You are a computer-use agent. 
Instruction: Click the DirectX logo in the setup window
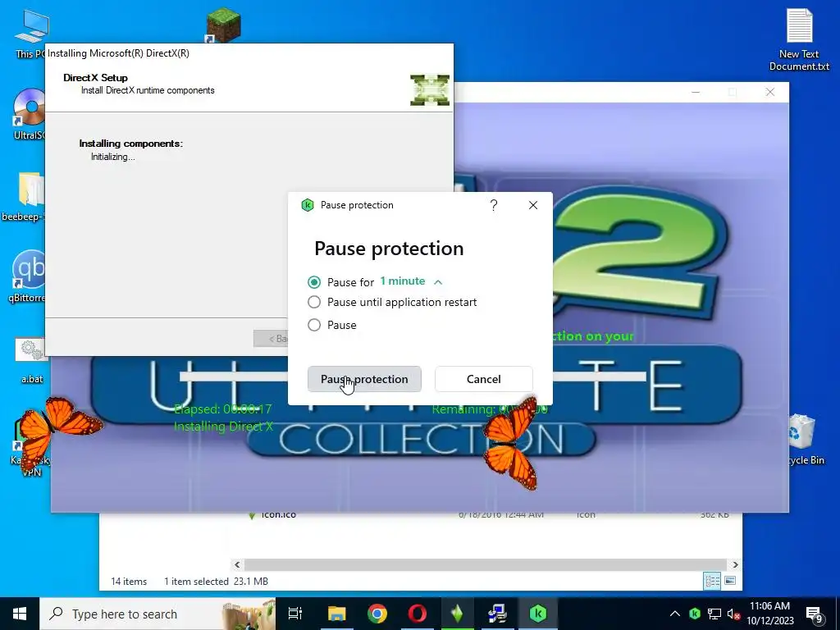(430, 90)
